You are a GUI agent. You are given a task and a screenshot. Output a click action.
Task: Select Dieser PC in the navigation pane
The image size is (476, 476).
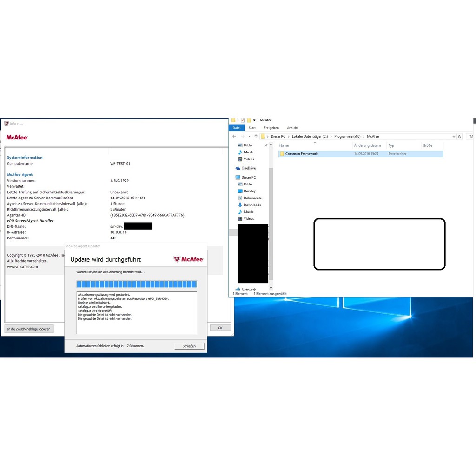pos(248,177)
